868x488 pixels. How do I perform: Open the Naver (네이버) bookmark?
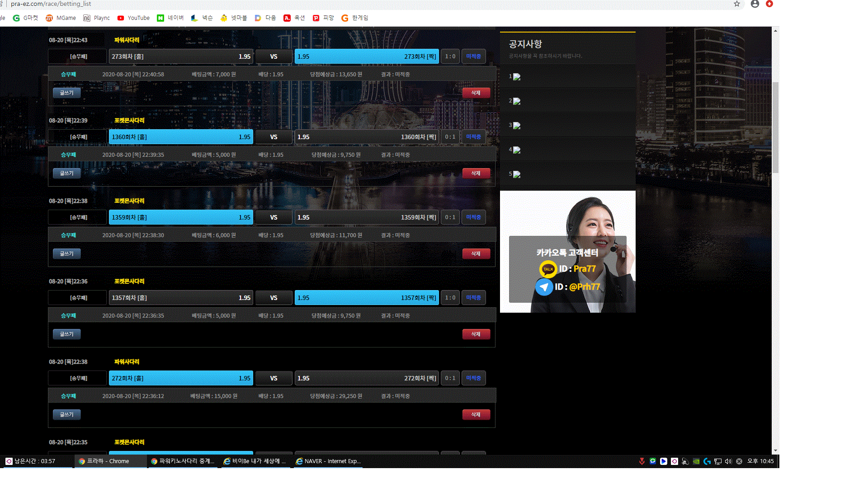[x=170, y=18]
